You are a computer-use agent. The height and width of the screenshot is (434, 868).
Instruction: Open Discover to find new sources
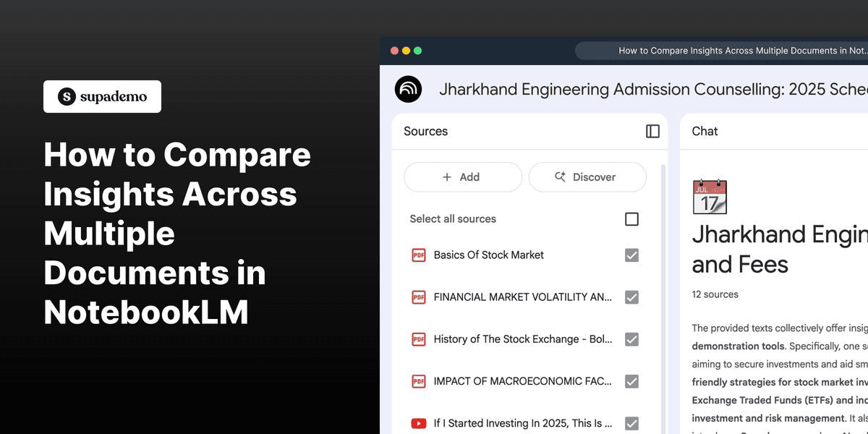[x=587, y=176]
